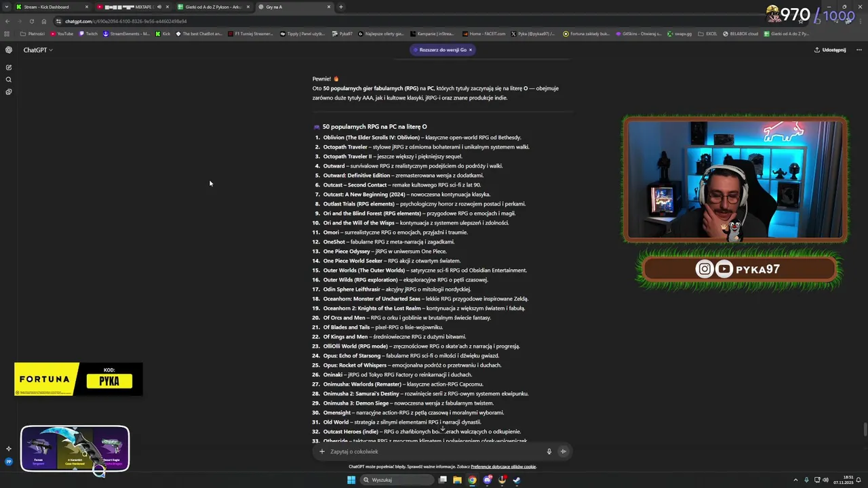Open the Windows Start menu
868x488 pixels.
pyautogui.click(x=351, y=480)
